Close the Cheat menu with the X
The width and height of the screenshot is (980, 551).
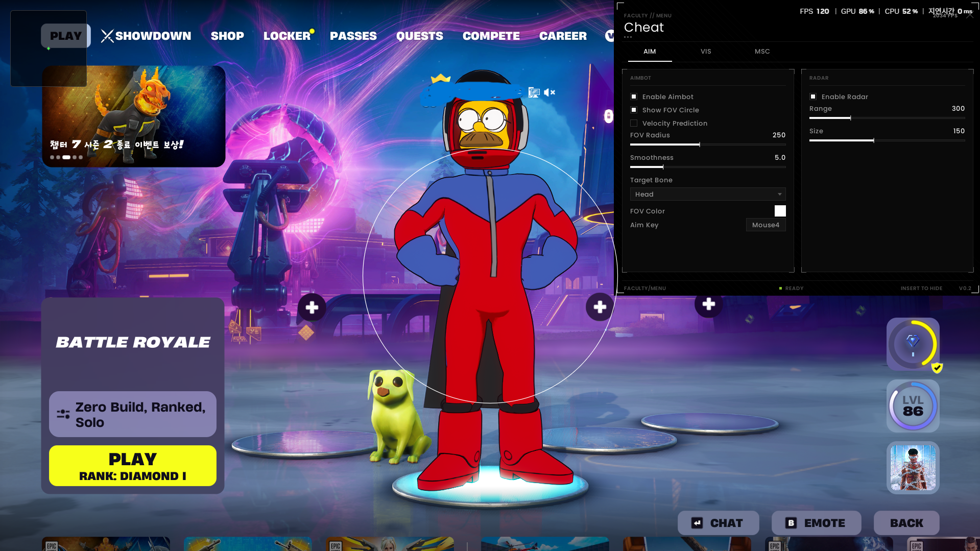(970, 15)
